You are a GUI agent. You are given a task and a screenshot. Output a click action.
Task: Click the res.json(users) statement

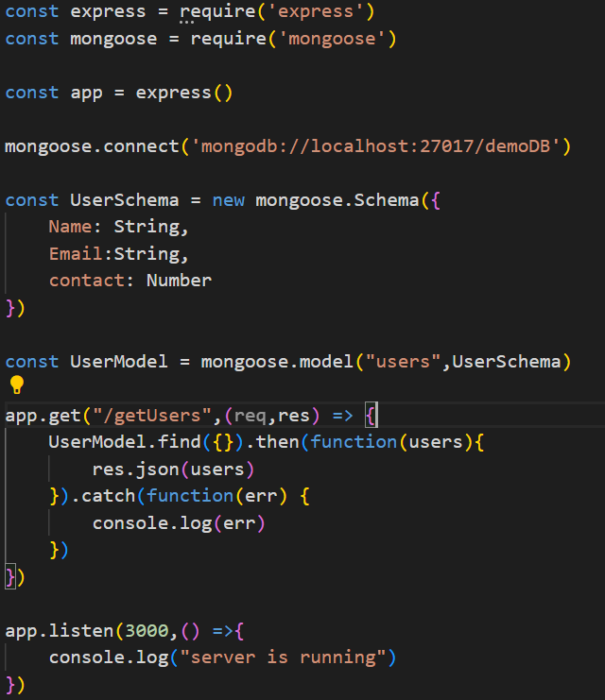tap(174, 470)
